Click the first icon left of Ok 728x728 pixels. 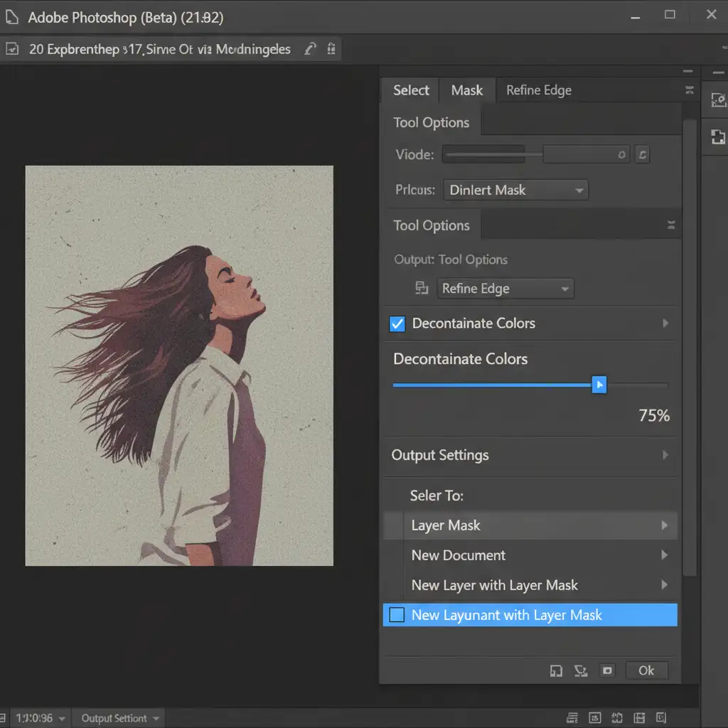557,670
